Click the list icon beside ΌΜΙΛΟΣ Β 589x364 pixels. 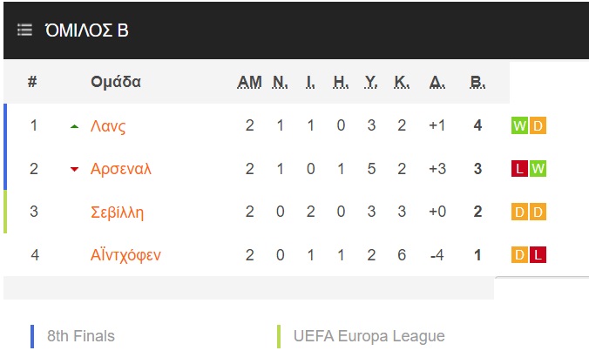24,30
